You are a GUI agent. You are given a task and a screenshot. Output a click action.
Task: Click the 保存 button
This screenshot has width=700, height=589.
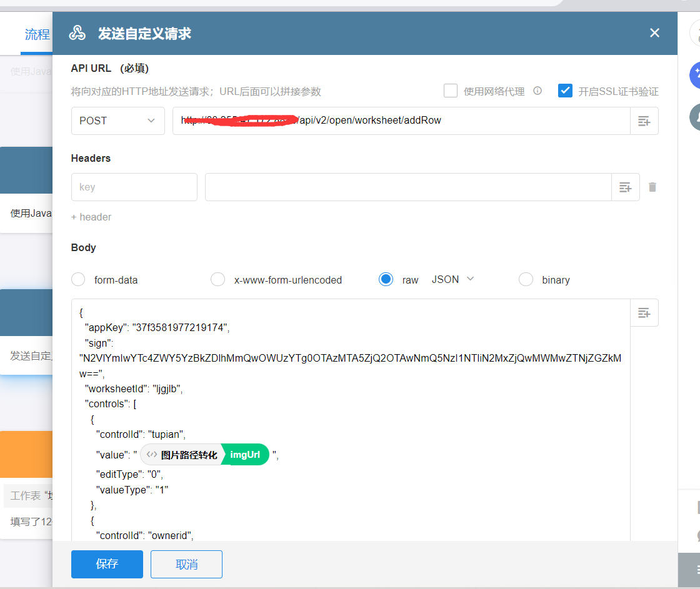[x=107, y=564]
